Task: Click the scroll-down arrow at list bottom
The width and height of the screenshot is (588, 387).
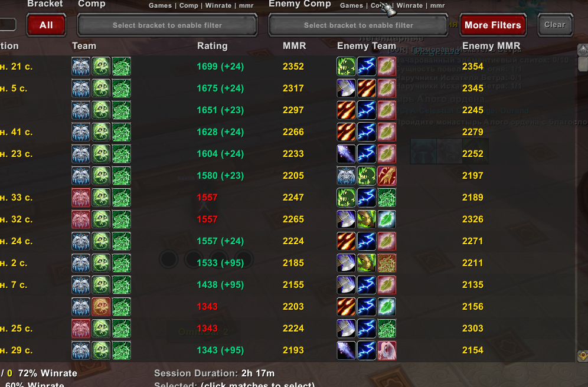Action: [x=582, y=356]
